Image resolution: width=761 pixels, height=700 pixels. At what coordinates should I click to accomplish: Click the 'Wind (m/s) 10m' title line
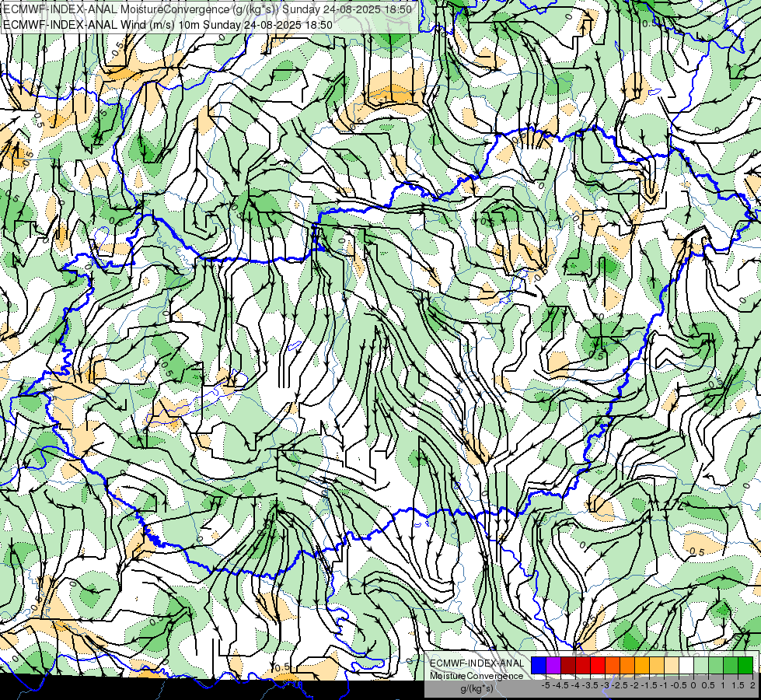pyautogui.click(x=168, y=25)
